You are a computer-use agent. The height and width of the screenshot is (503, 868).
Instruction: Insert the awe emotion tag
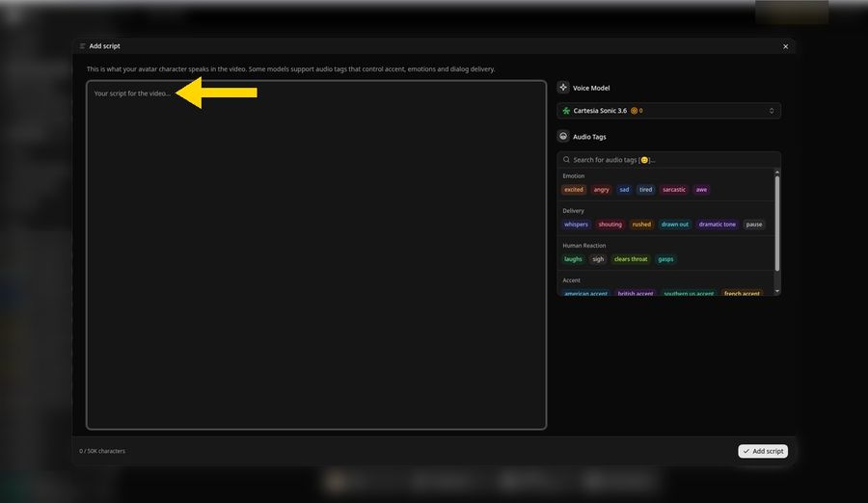click(x=701, y=189)
